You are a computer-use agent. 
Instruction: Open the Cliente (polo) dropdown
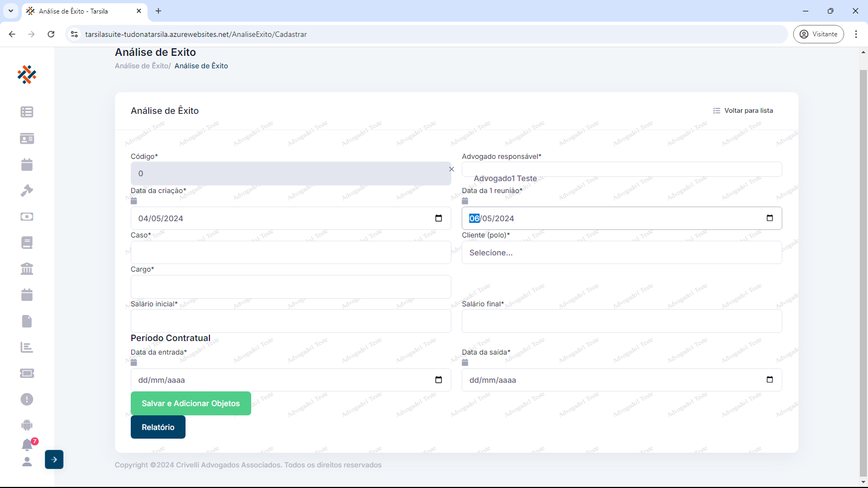point(621,253)
